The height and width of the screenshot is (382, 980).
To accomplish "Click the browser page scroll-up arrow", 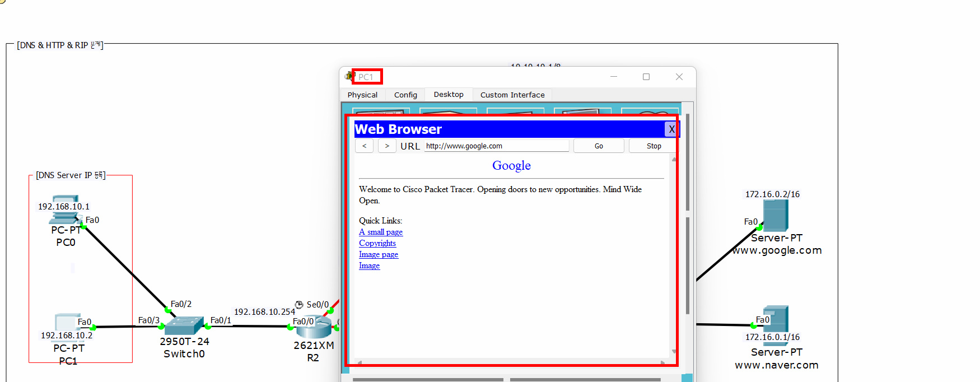I will click(674, 160).
